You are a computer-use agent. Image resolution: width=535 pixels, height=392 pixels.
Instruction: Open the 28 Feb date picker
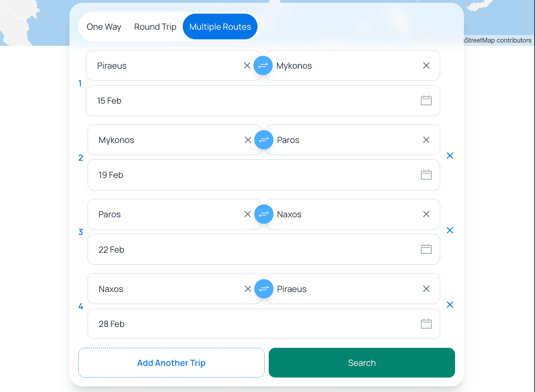pos(263,324)
